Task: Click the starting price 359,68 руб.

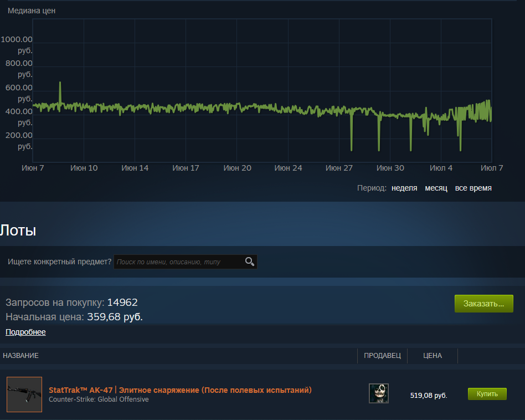Action: (x=115, y=317)
